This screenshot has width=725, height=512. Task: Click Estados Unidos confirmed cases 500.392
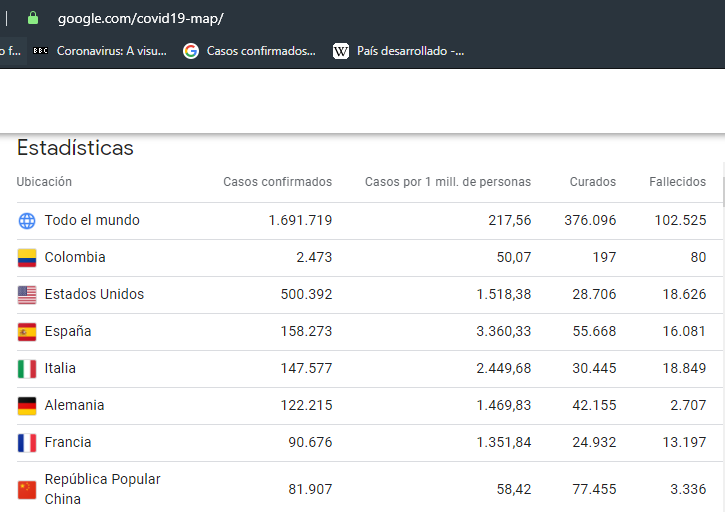(306, 294)
